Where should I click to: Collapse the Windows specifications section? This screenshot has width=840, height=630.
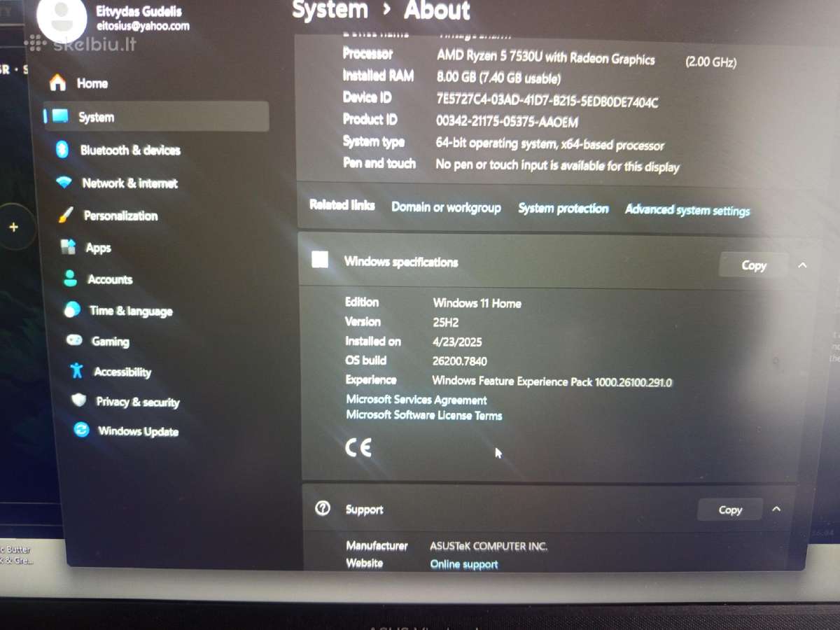pyautogui.click(x=802, y=265)
